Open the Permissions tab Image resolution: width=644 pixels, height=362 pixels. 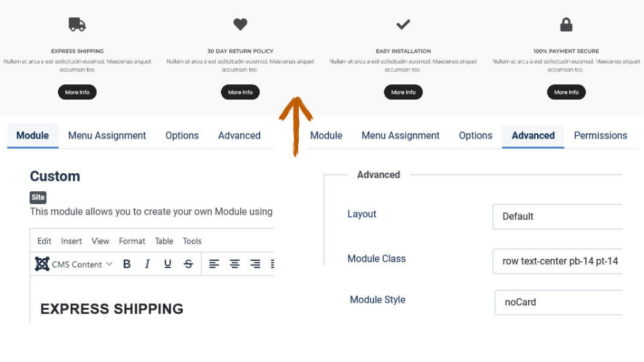coord(600,135)
